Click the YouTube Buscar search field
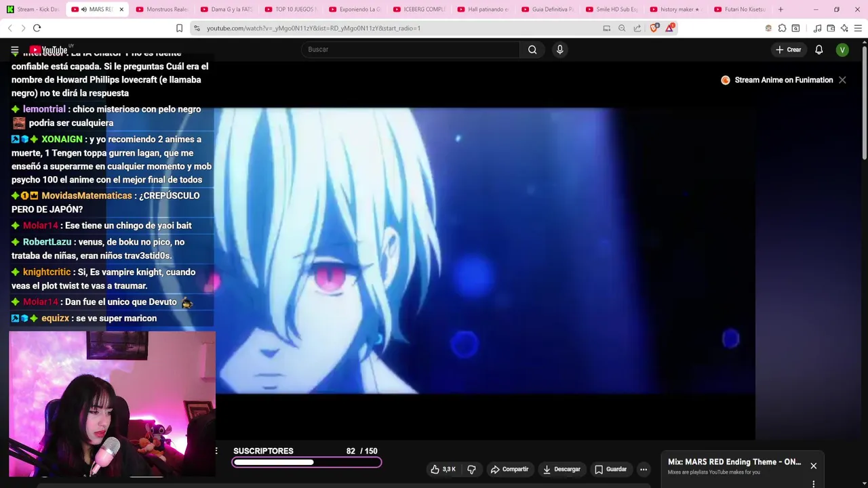 (x=410, y=49)
